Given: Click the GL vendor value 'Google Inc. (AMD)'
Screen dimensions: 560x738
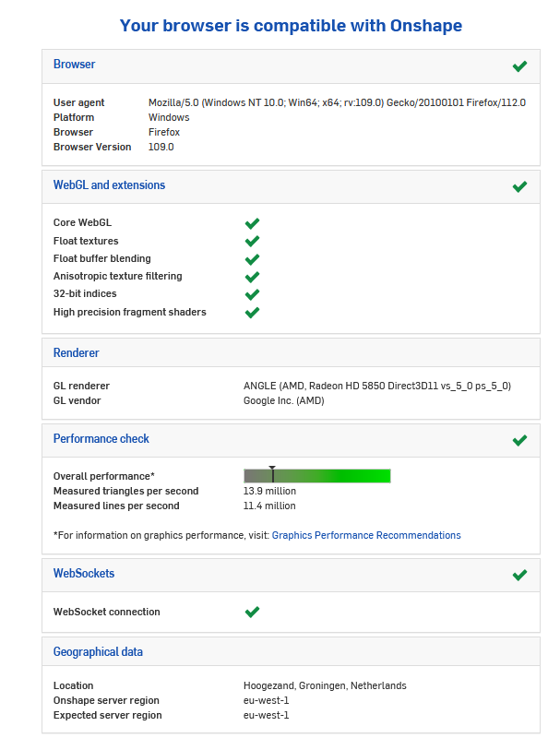Looking at the screenshot, I should click(x=284, y=400).
